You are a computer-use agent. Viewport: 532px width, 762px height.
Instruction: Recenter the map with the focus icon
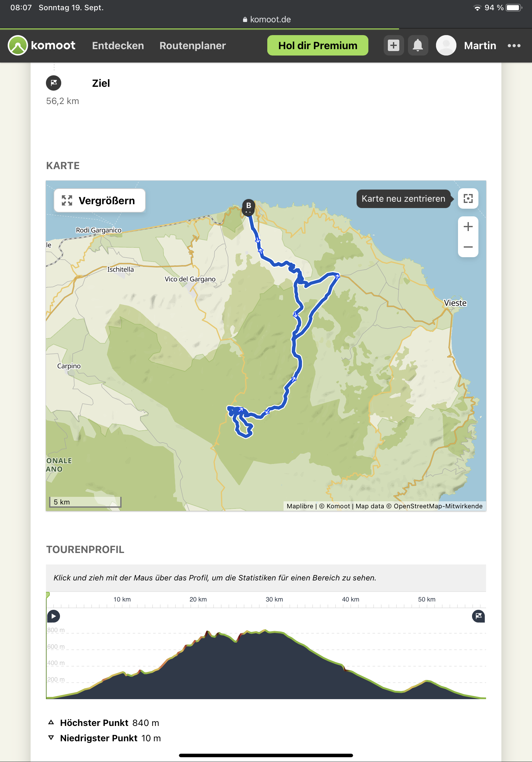pos(468,198)
